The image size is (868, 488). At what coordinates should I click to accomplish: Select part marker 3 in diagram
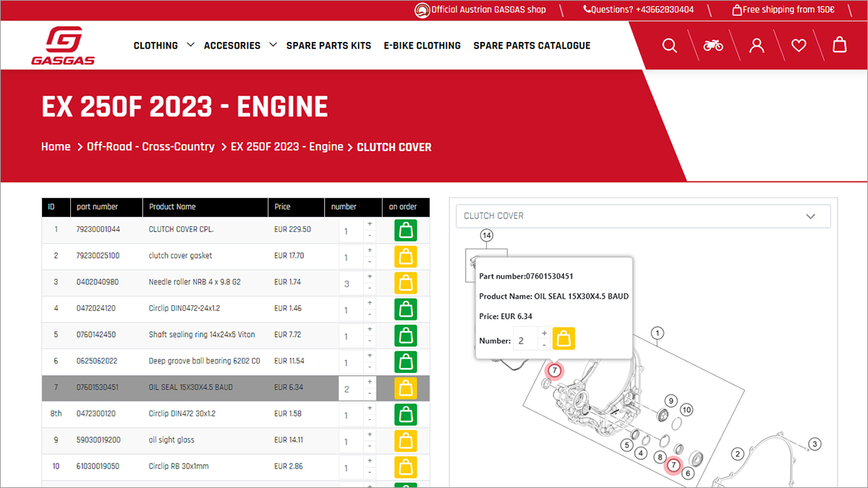(814, 444)
